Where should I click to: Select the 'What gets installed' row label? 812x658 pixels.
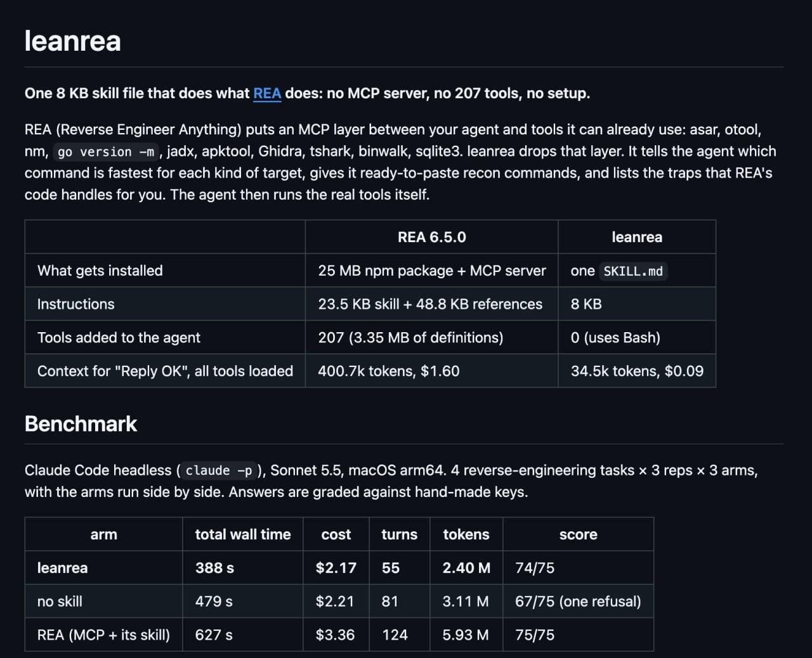click(100, 271)
